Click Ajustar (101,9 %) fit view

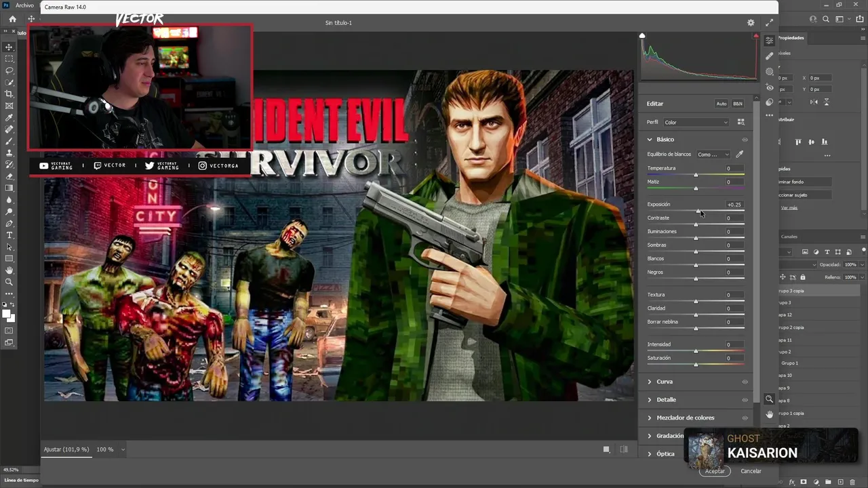pos(66,449)
